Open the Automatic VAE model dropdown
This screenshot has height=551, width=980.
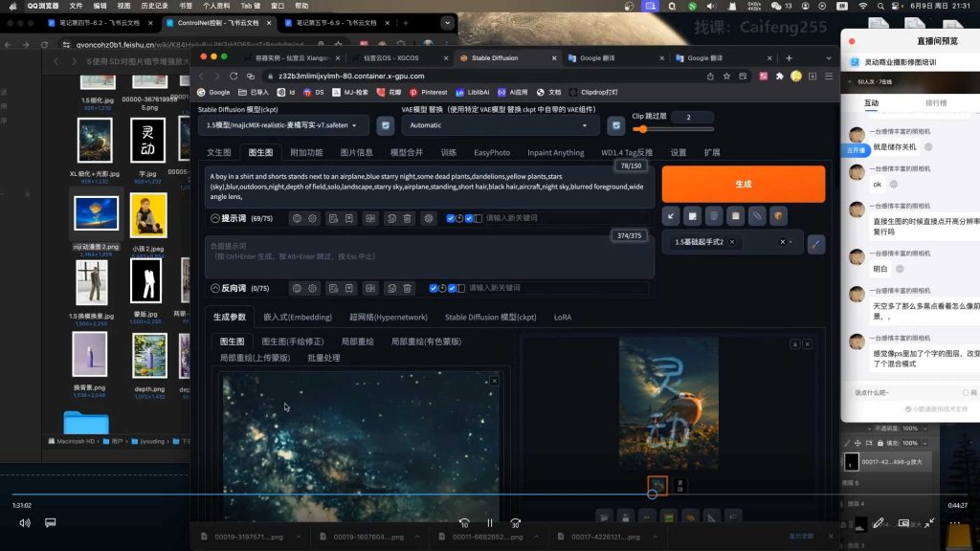tap(498, 126)
